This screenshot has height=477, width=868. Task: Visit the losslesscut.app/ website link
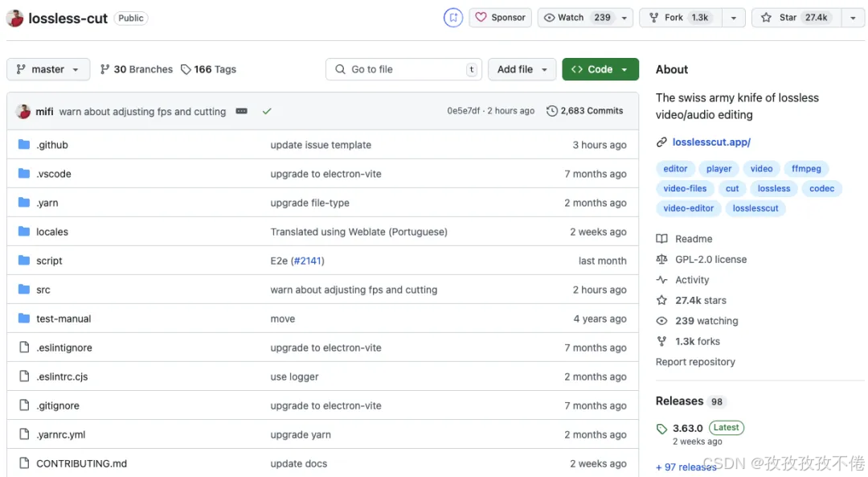tap(711, 142)
